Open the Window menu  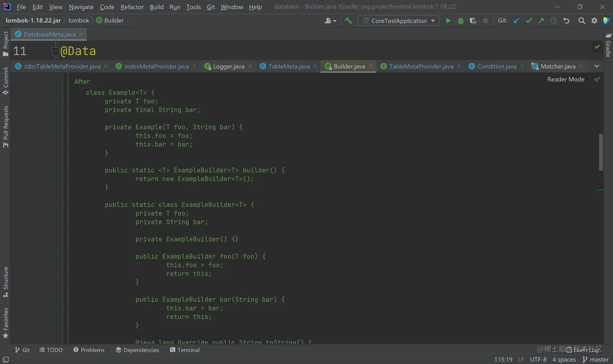[232, 7]
